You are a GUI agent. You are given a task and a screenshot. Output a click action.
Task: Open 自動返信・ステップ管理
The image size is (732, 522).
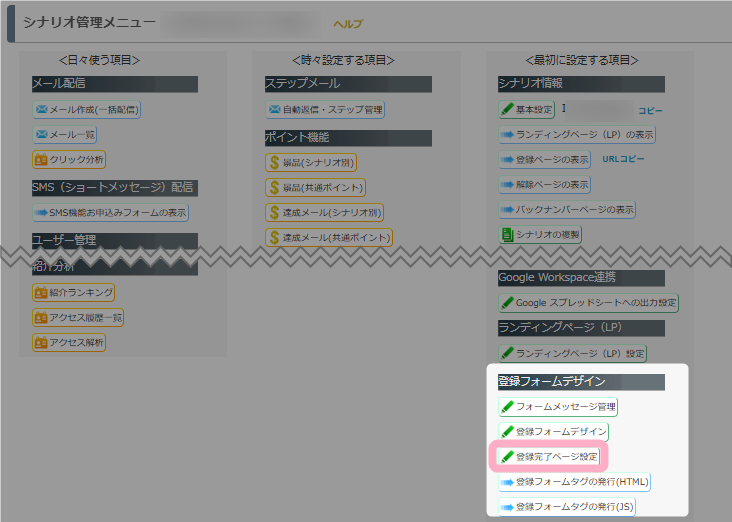324,109
